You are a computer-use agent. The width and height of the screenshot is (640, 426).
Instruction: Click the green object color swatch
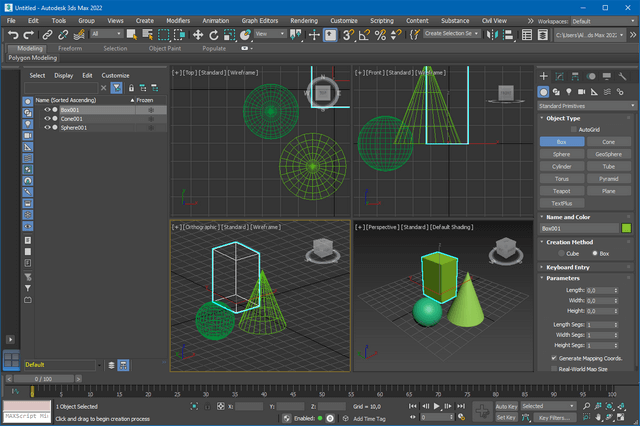(x=627, y=229)
